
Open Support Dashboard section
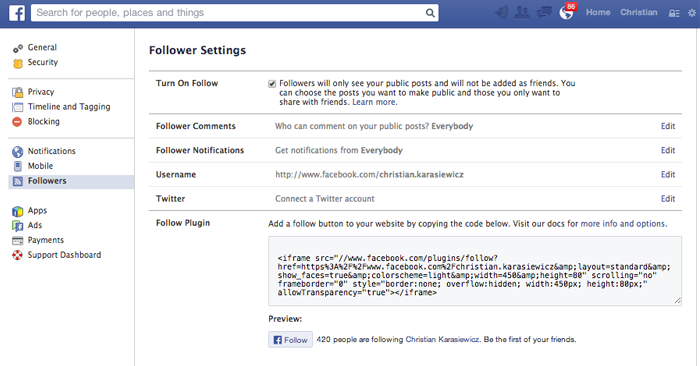click(x=64, y=254)
